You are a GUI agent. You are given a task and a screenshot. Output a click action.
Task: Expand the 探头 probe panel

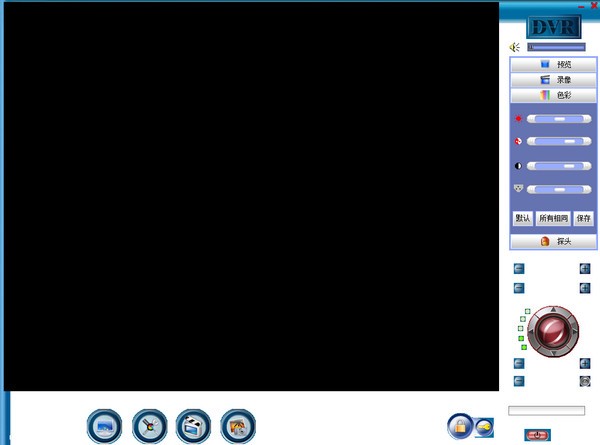pyautogui.click(x=553, y=241)
